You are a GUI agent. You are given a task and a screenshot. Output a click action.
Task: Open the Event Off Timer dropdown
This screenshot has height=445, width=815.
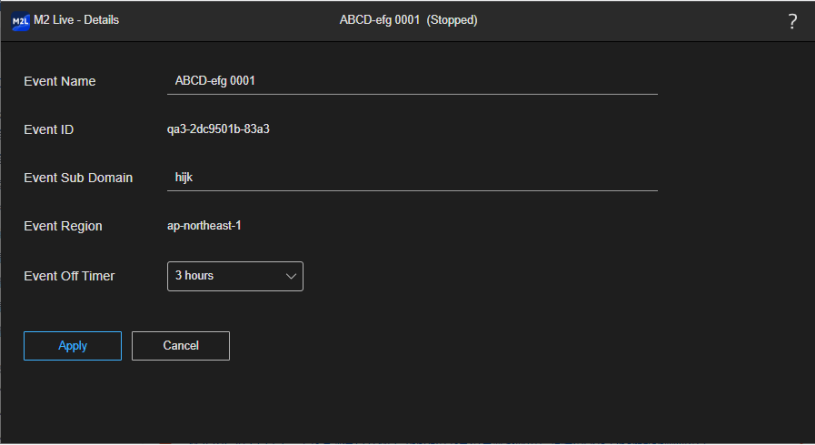coord(234,276)
